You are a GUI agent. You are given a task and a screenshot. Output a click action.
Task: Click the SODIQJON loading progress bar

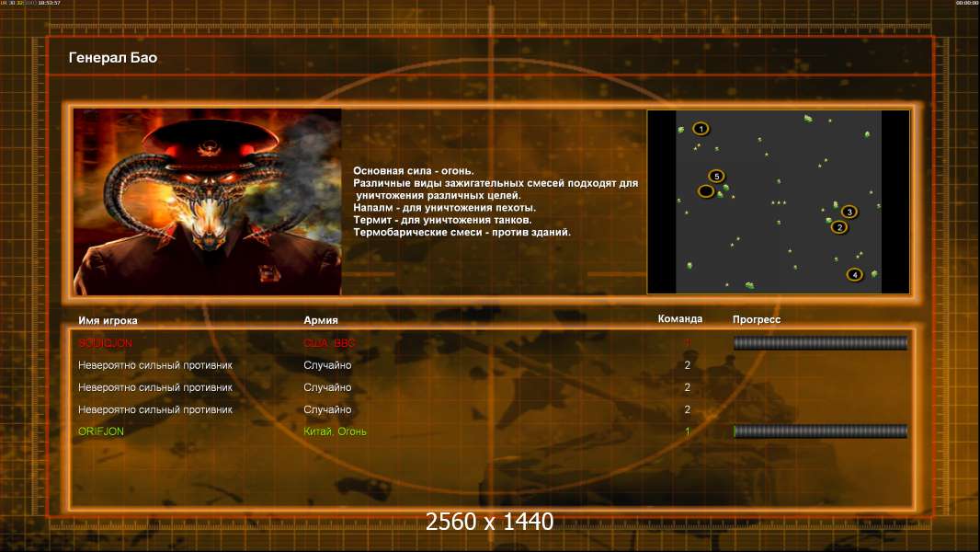tap(820, 342)
